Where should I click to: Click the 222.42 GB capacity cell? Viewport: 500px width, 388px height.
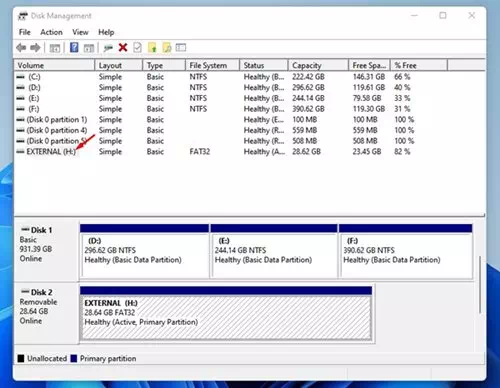(308, 77)
